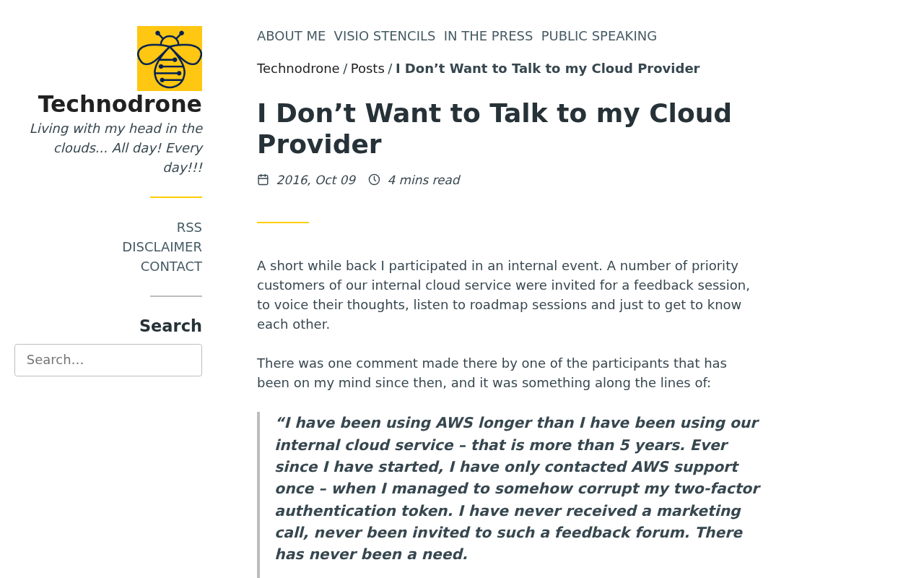Open the RSS feed
This screenshot has height=578, width=924.
pyautogui.click(x=189, y=226)
